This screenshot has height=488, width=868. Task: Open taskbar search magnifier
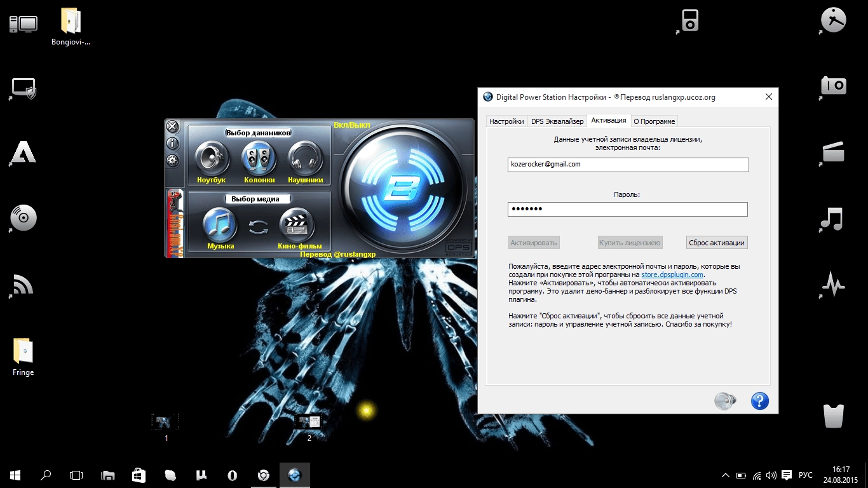46,475
